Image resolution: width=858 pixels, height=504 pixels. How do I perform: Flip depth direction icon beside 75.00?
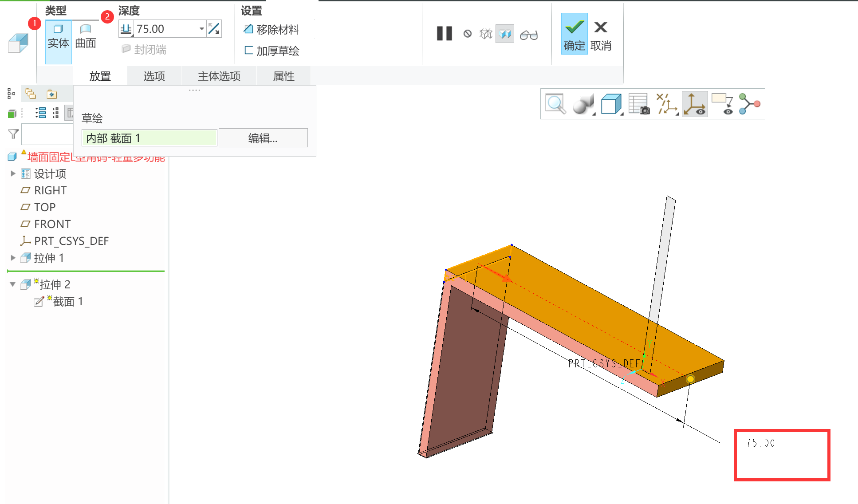(x=214, y=29)
